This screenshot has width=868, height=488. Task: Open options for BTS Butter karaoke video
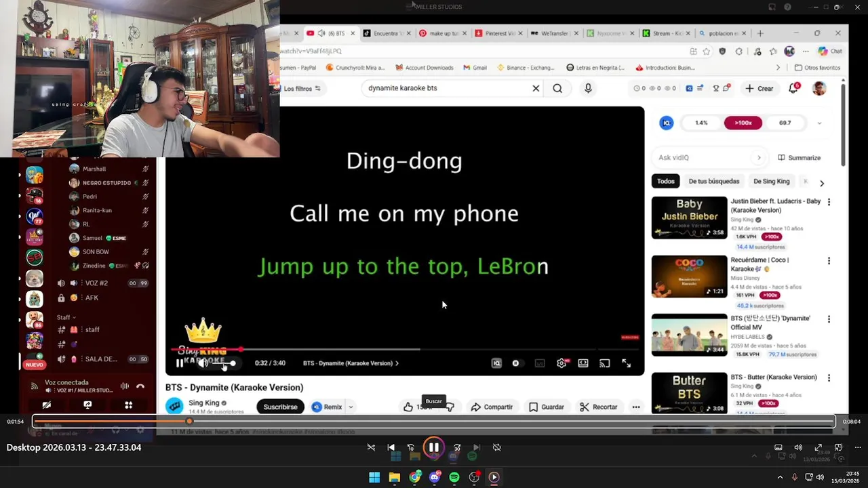(829, 378)
